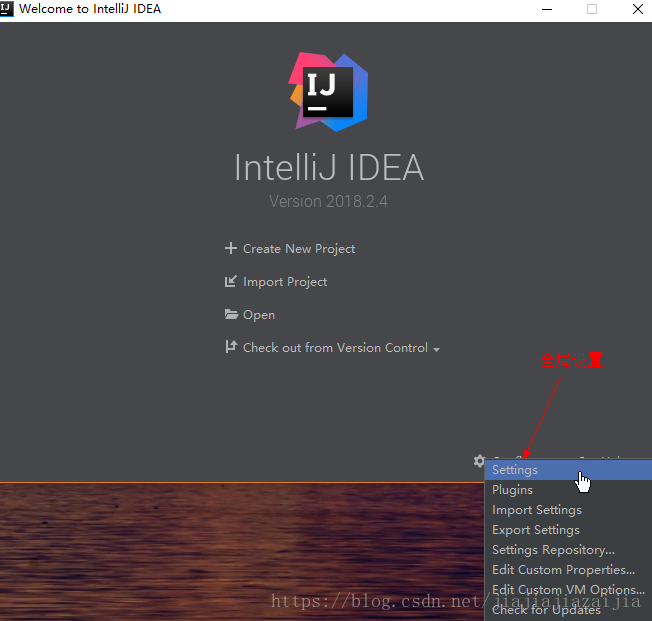
Task: Close the Welcome to IntelliJ IDEA window
Action: click(x=637, y=9)
